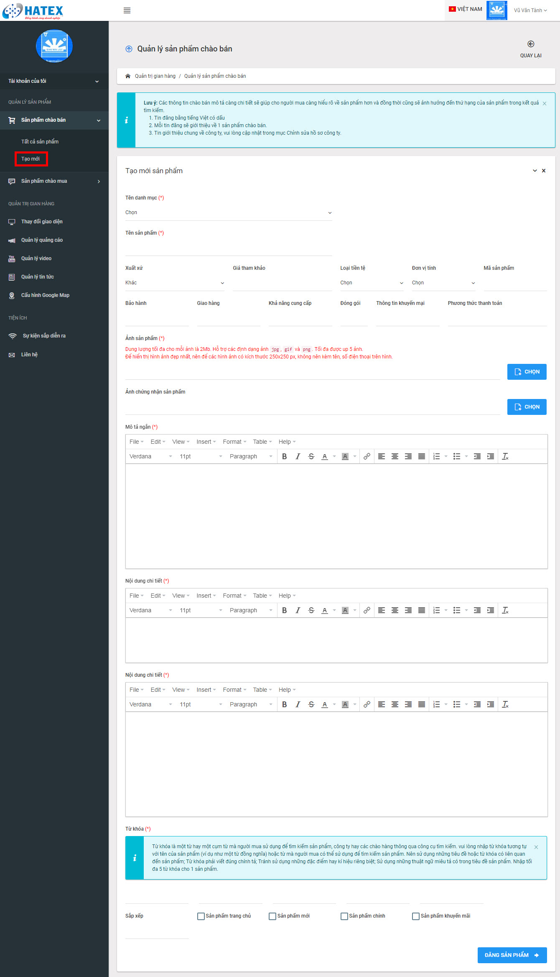Screen dimensions: 560x977
Task: Click the user avatar in the top bar
Action: click(x=497, y=10)
